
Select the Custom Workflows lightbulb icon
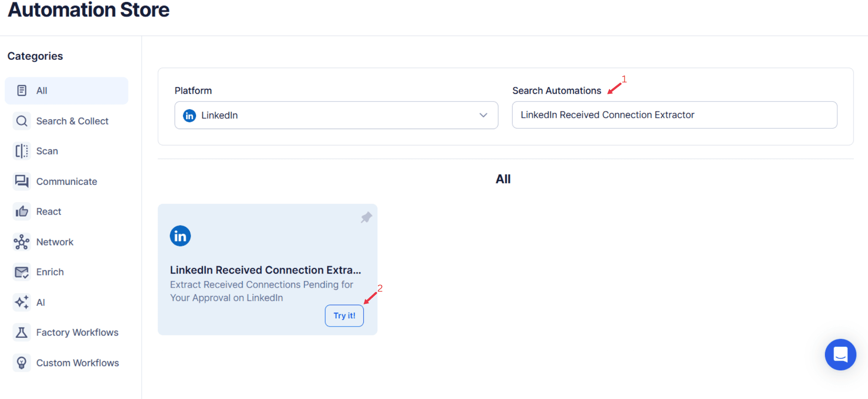(x=21, y=362)
